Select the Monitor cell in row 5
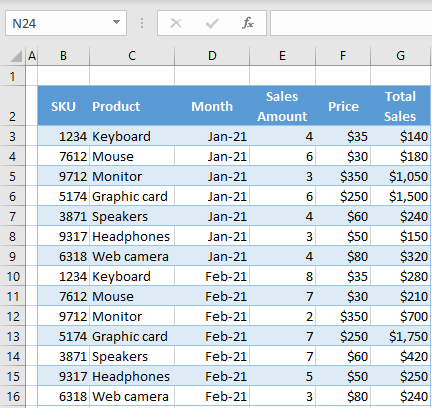The height and width of the screenshot is (408, 432). pyautogui.click(x=132, y=176)
